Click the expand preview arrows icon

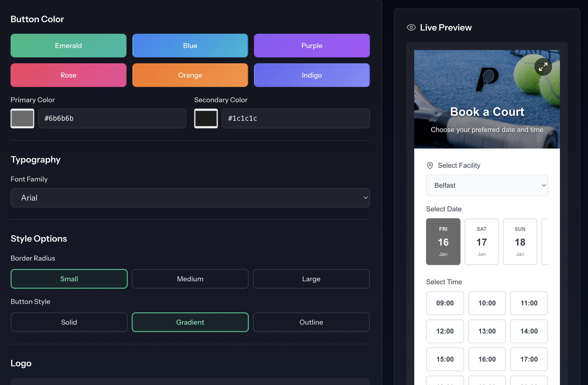[x=543, y=67]
